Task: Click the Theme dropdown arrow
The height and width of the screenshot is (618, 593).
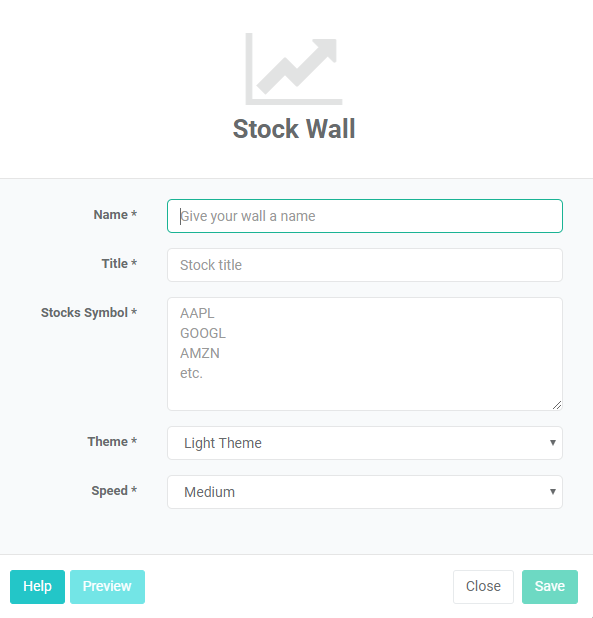Action: click(x=553, y=443)
